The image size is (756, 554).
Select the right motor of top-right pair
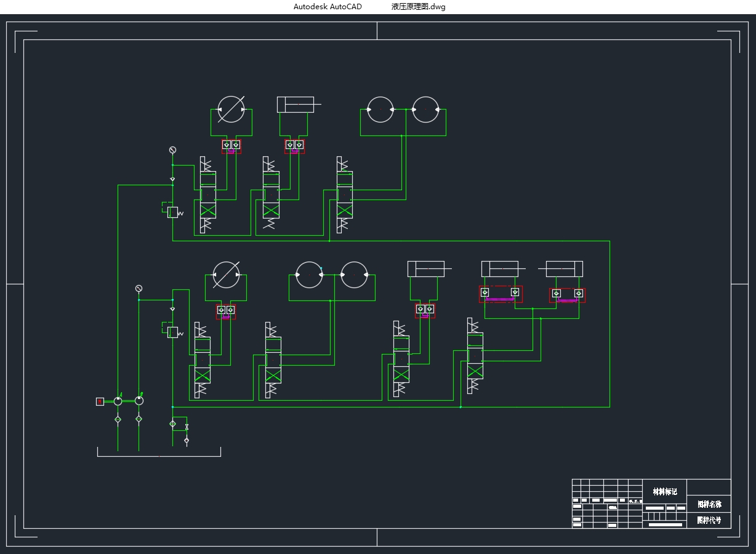425,110
